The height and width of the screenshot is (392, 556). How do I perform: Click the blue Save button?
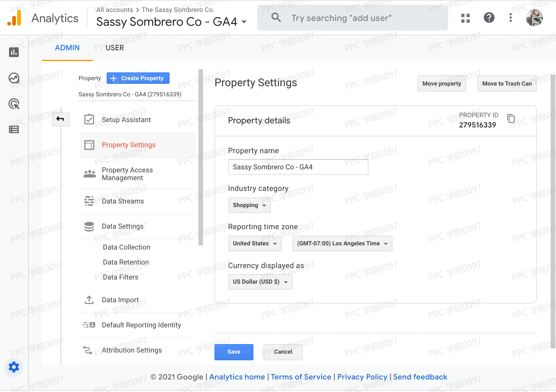[x=234, y=352]
